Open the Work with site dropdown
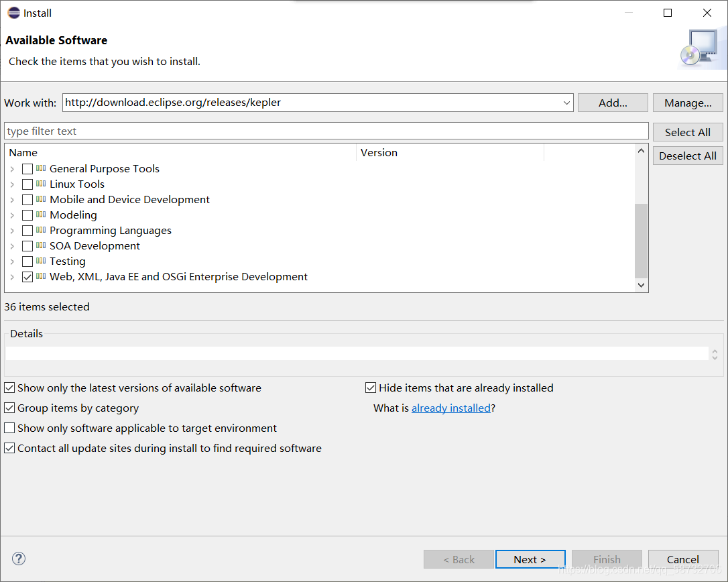Viewport: 728px width, 582px height. (566, 103)
